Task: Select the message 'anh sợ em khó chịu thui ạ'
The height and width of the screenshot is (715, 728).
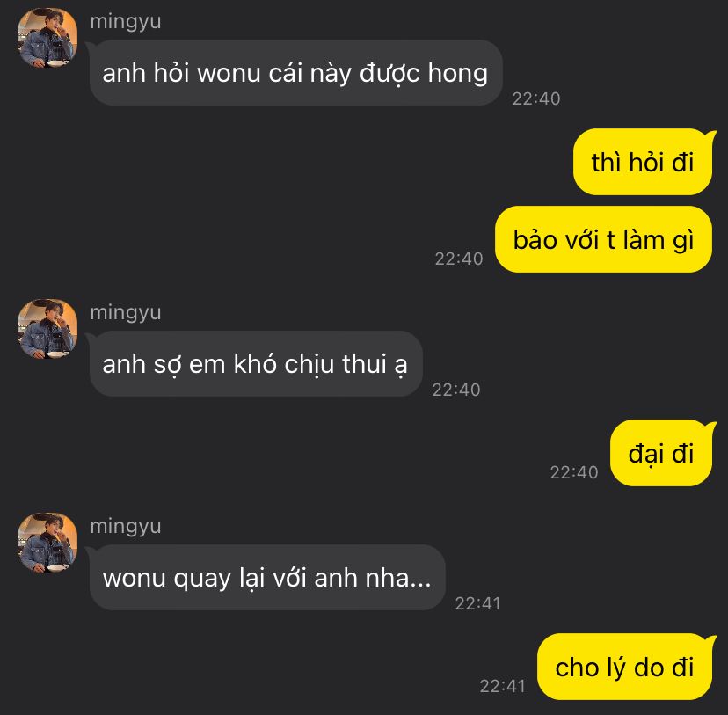Action: (x=256, y=364)
